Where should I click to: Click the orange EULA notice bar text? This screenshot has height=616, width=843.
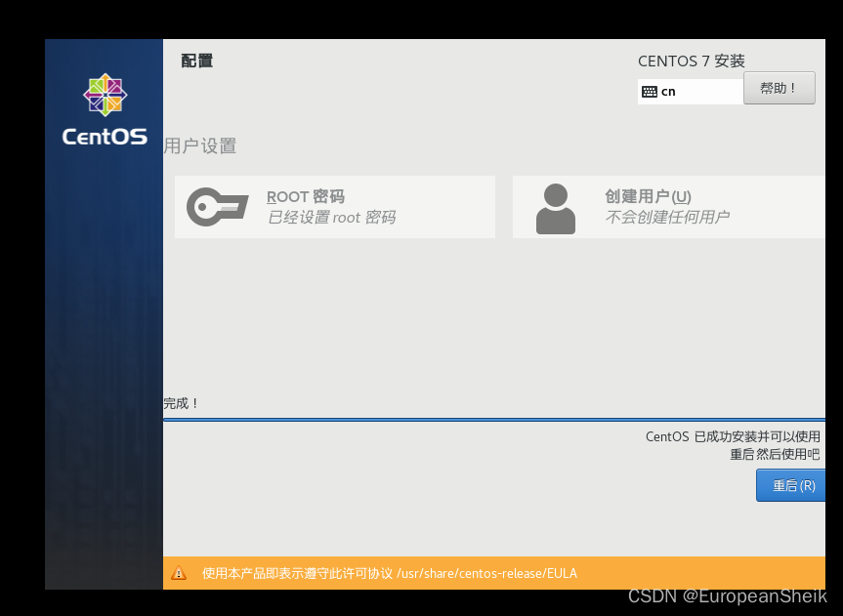pos(390,574)
